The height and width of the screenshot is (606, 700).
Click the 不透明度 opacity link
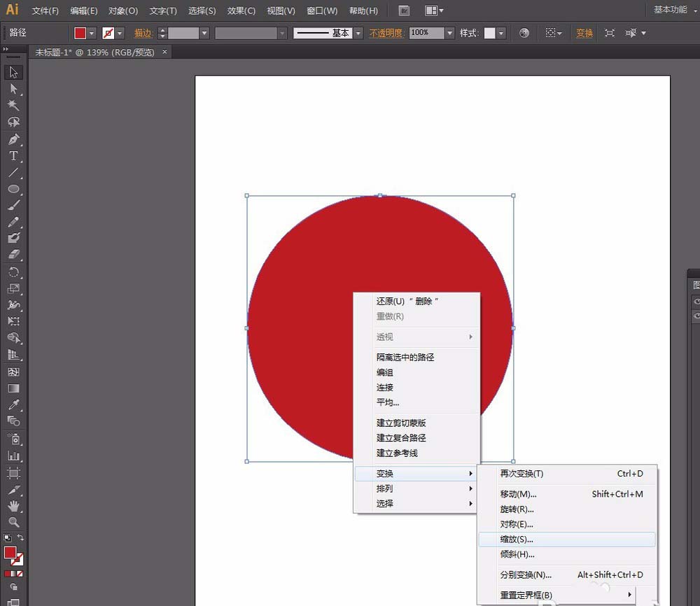pos(386,33)
